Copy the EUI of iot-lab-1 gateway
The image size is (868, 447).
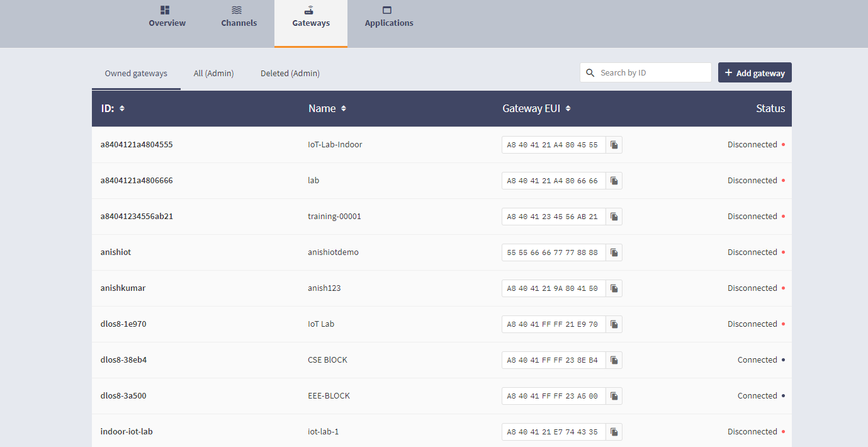point(614,431)
